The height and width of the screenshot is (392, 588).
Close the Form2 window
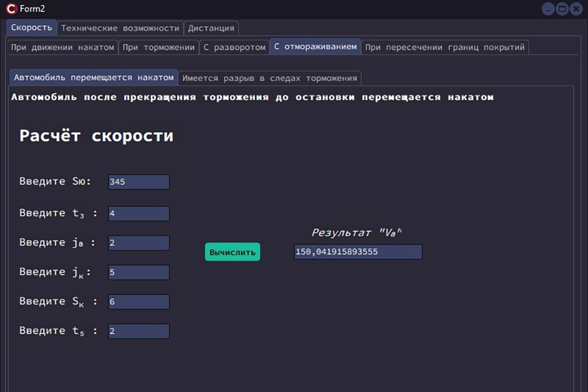click(x=576, y=9)
